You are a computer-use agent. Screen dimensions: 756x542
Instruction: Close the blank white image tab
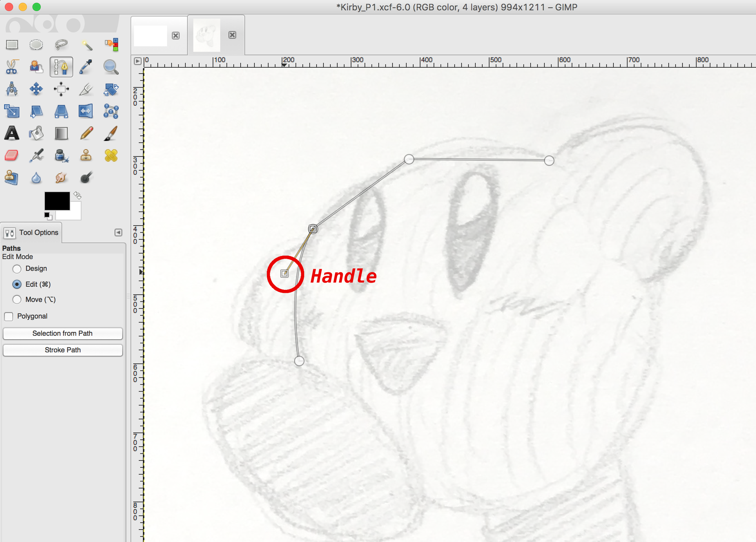[x=176, y=36]
